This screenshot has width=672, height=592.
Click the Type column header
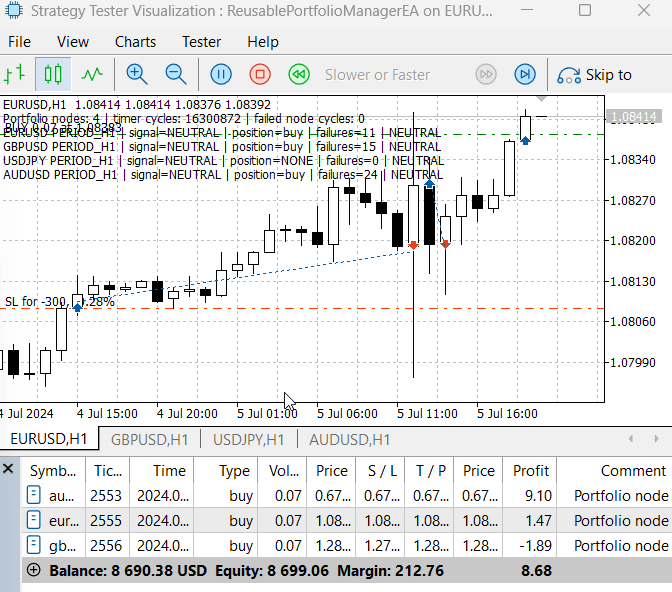click(226, 471)
